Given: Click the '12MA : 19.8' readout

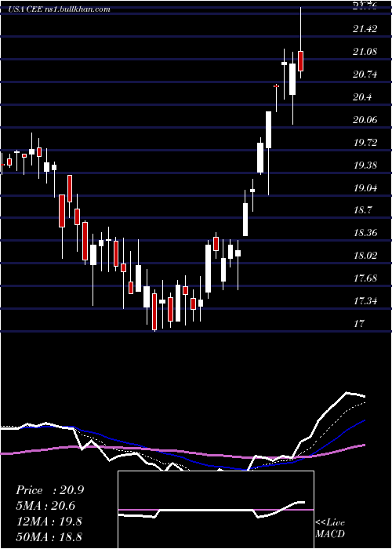Looking at the screenshot, I should pos(49,522).
